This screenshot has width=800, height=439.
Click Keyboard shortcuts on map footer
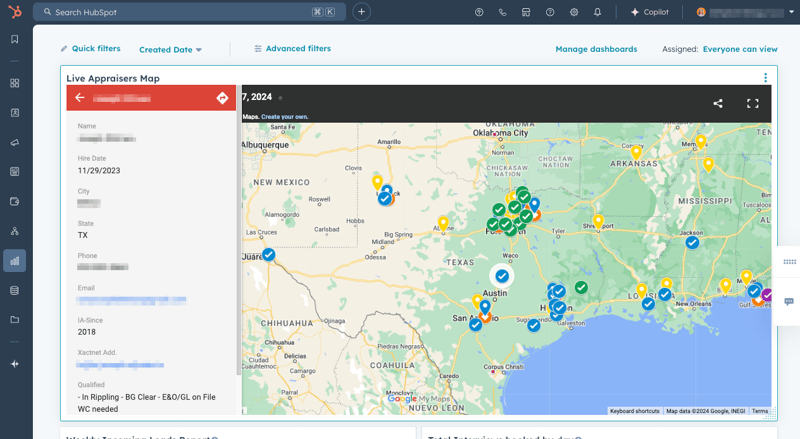635,411
